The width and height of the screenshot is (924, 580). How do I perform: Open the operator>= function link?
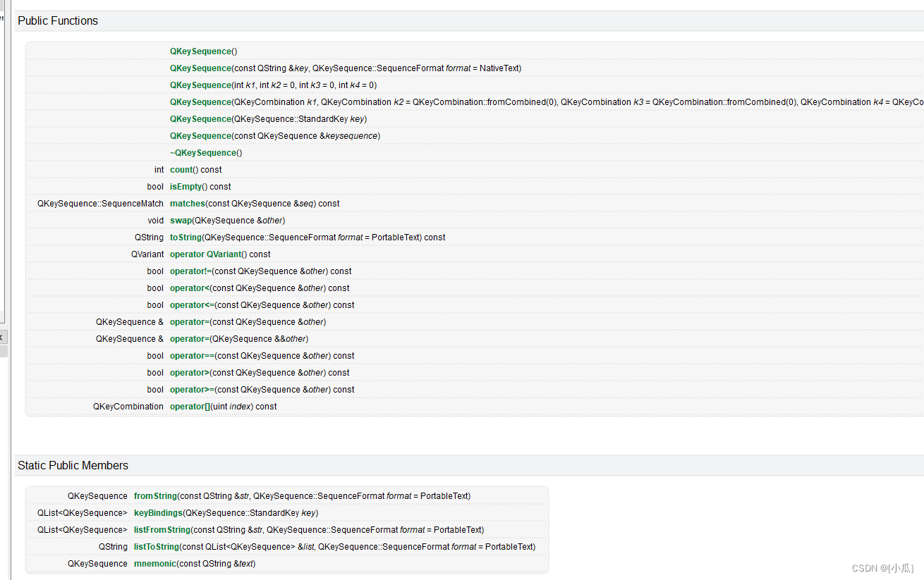pos(193,390)
